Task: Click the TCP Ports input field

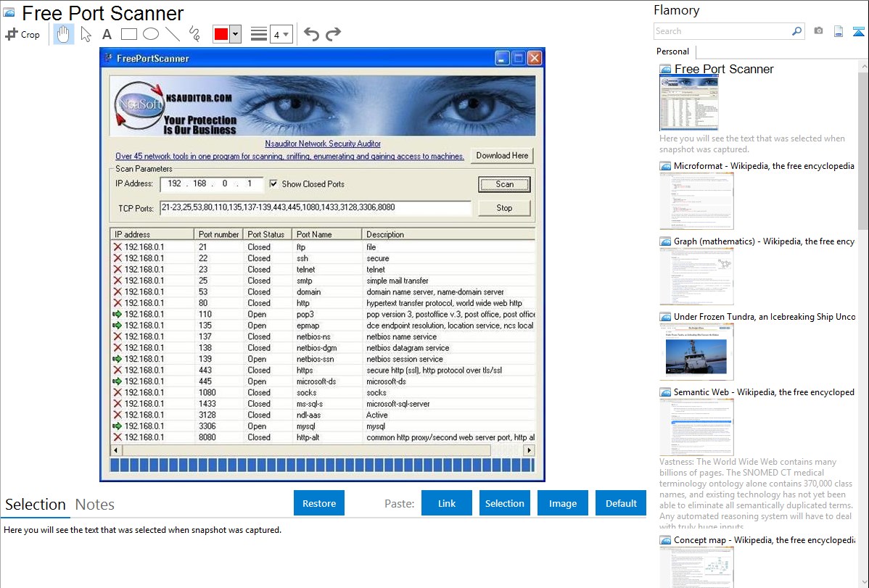Action: point(316,208)
